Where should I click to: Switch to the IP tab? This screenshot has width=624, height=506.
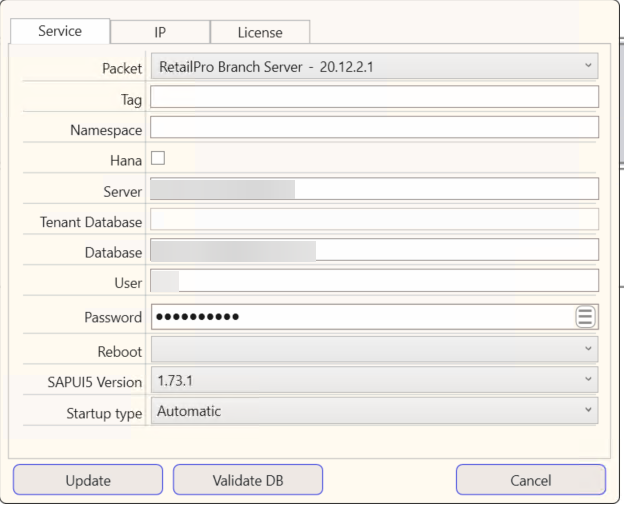click(159, 32)
